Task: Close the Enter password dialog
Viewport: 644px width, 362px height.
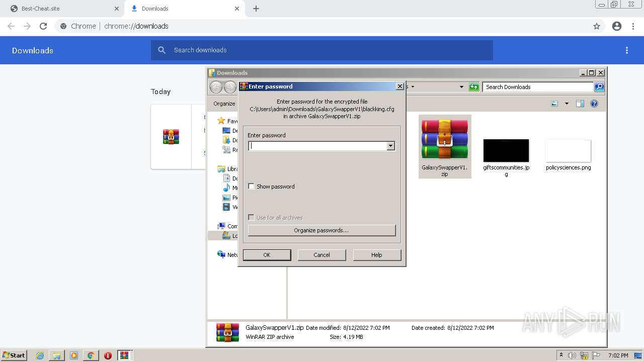Action: tap(400, 86)
